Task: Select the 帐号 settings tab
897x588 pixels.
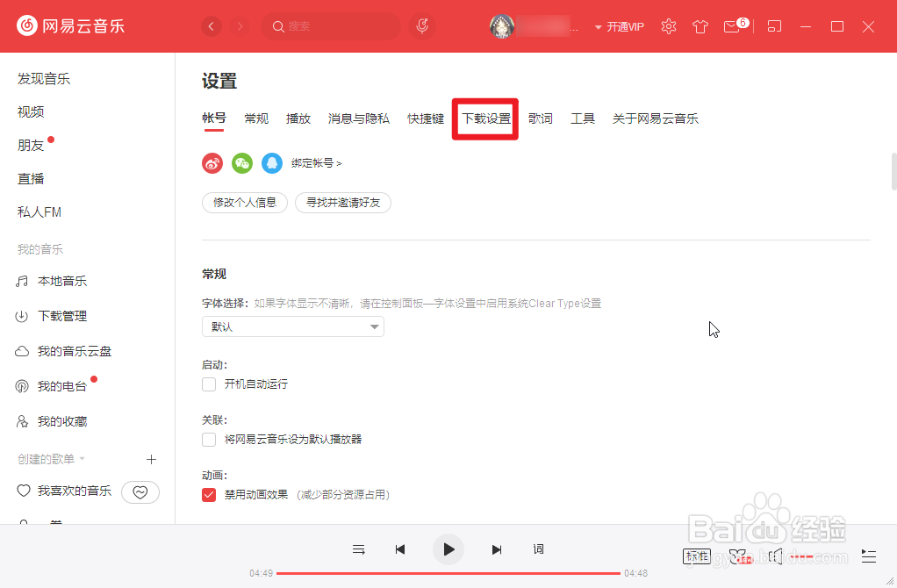Action: click(x=214, y=118)
